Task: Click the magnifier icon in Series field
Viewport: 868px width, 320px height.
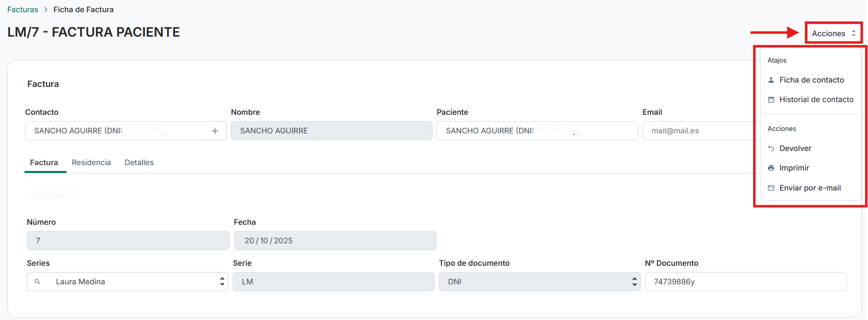Action: coord(37,282)
